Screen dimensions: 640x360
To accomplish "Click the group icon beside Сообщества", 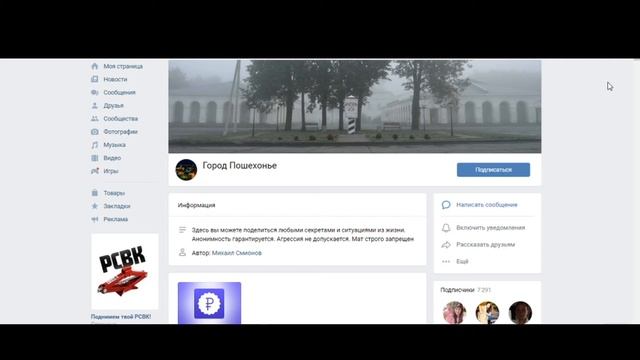I will pos(95,118).
